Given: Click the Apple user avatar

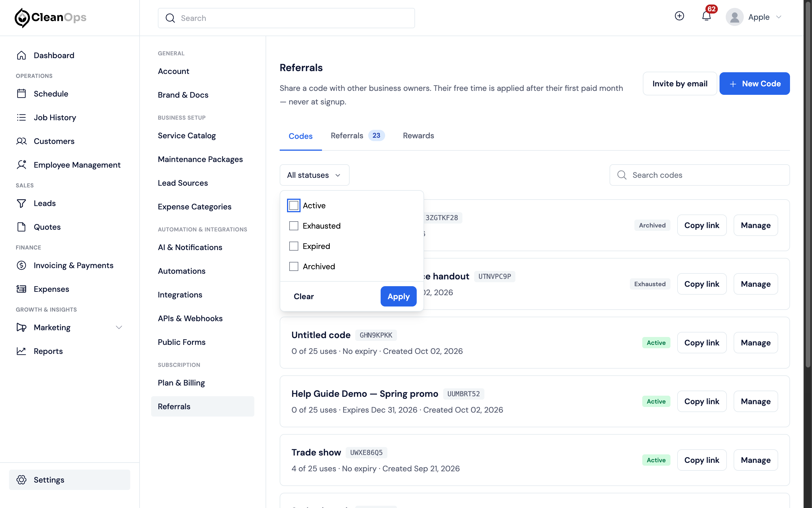Looking at the screenshot, I should click(734, 17).
